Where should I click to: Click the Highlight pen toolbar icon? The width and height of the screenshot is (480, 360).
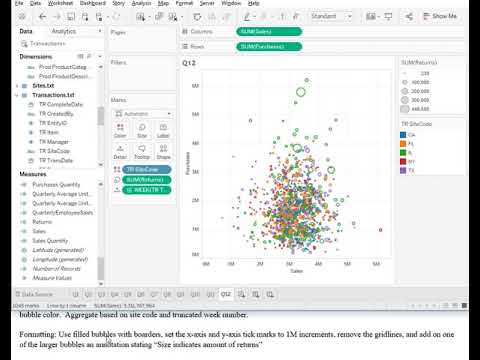pyautogui.click(x=247, y=16)
